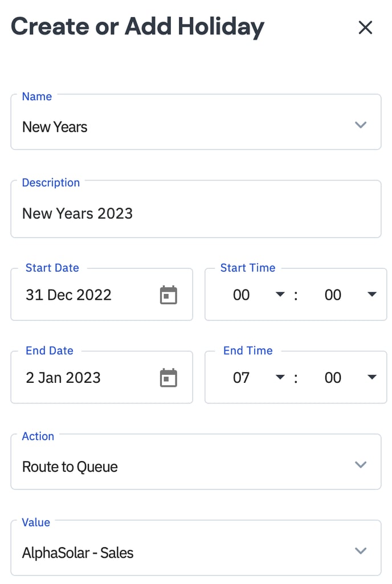The width and height of the screenshot is (392, 584).
Task: Select the 07 End Time hour value
Action: coord(242,378)
